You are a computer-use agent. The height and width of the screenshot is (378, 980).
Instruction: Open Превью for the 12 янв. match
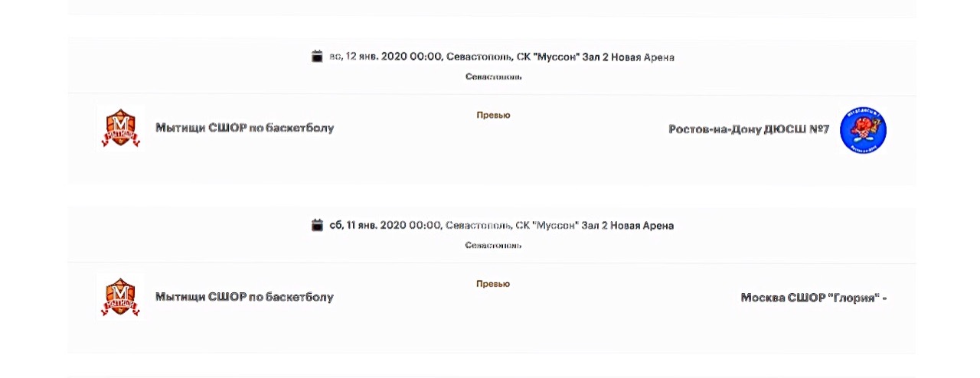493,116
